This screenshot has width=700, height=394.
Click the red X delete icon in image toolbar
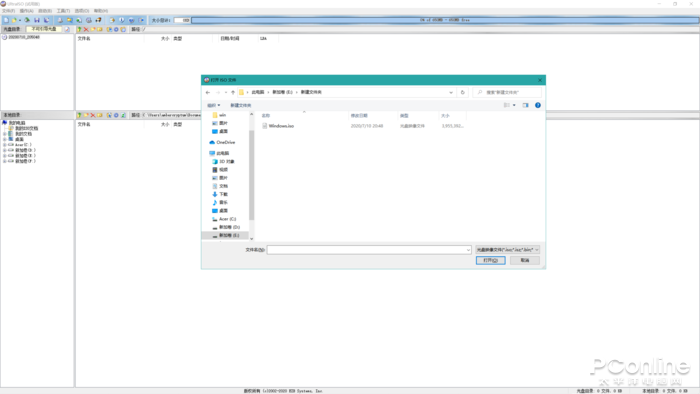click(86, 29)
